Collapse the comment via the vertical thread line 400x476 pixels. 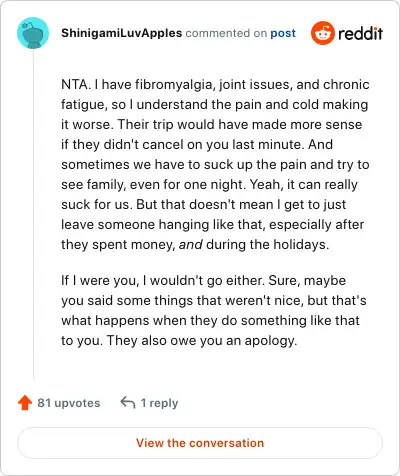pyautogui.click(x=33, y=214)
